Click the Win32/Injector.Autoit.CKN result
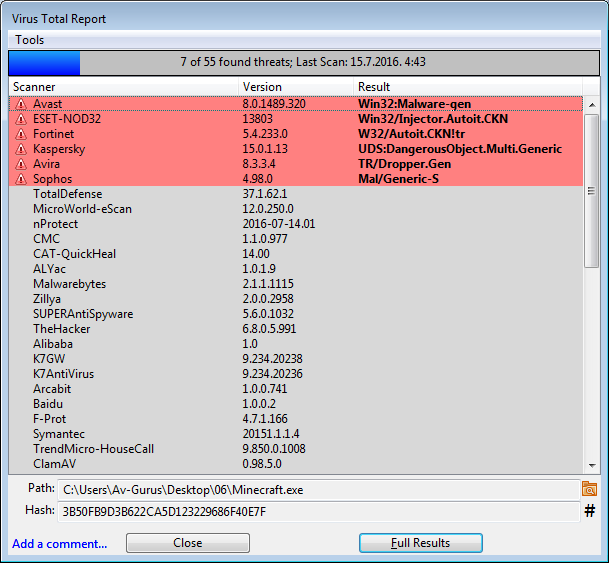 coord(433,119)
